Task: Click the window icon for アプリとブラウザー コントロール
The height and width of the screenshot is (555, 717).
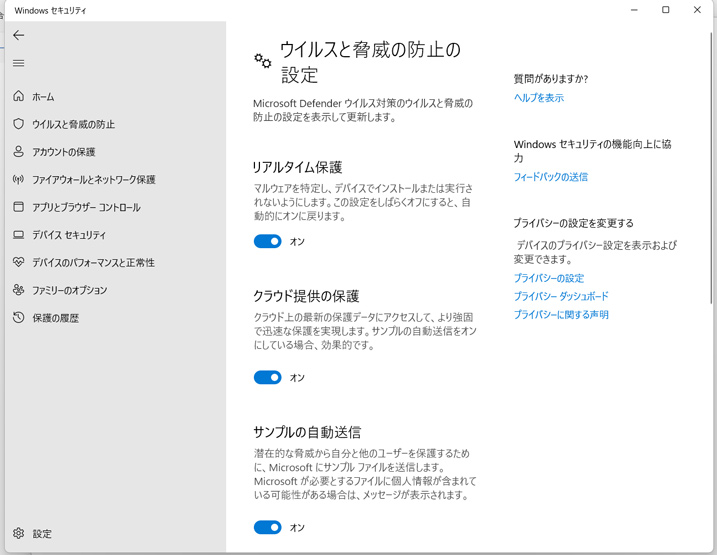Action: [x=18, y=207]
